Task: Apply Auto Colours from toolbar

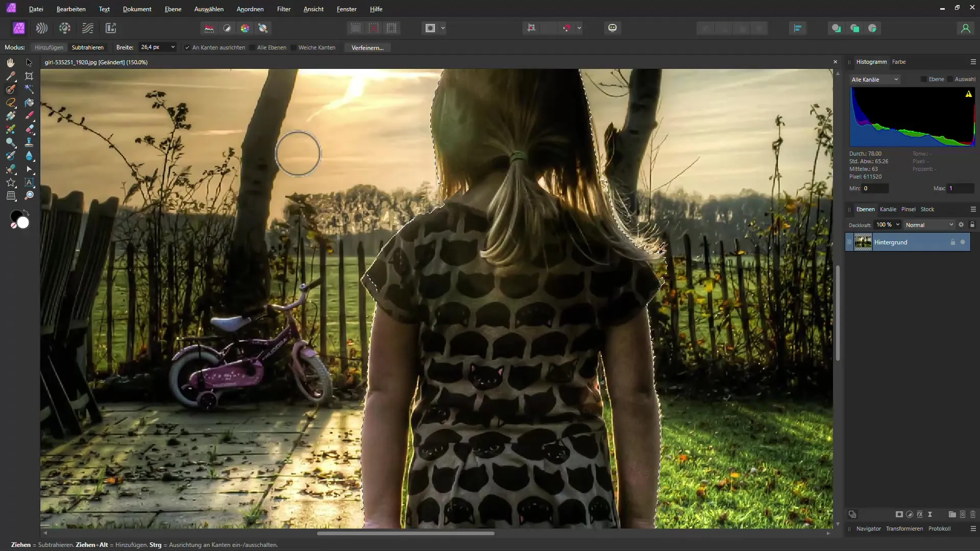Action: [245, 28]
